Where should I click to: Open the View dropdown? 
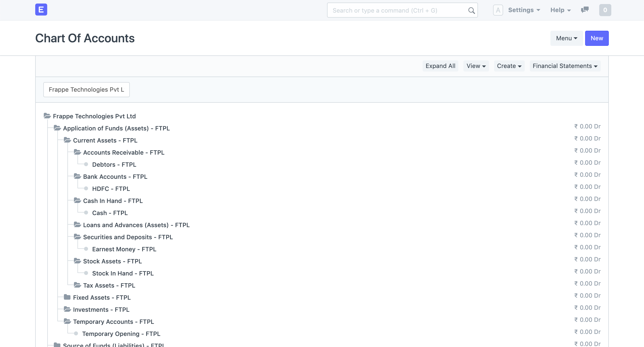(476, 66)
